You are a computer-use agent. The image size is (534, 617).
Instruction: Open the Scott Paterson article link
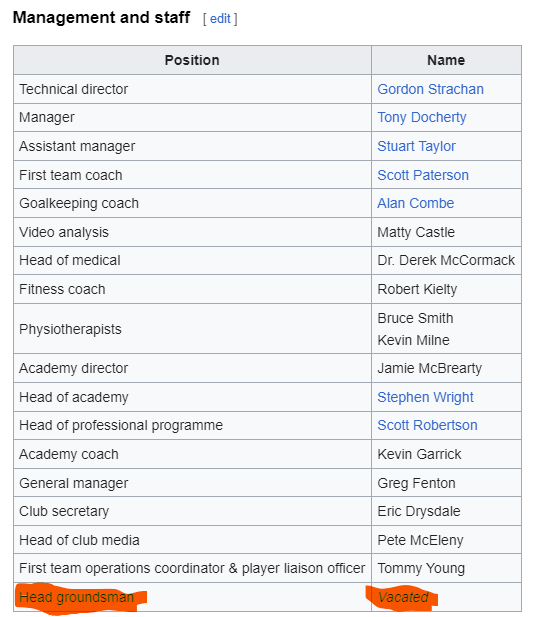423,175
